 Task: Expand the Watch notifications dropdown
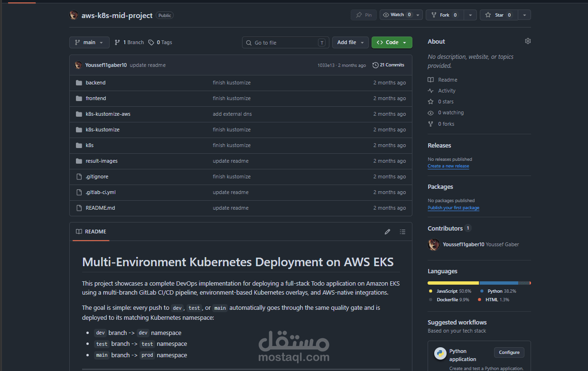click(401, 15)
